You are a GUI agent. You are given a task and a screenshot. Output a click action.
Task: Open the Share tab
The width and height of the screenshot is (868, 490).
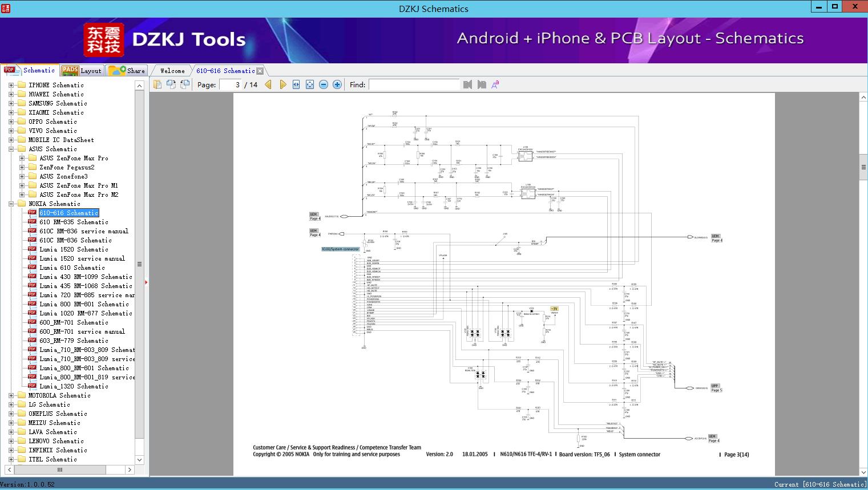click(x=127, y=71)
